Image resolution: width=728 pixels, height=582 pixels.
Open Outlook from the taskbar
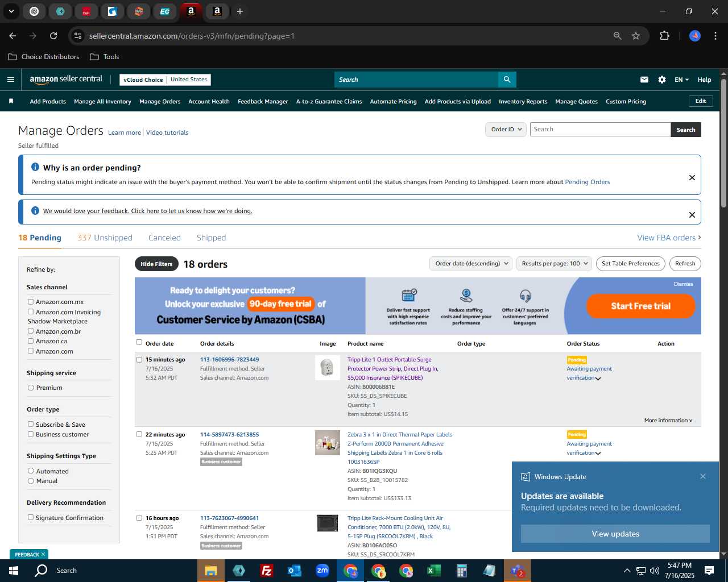point(294,571)
